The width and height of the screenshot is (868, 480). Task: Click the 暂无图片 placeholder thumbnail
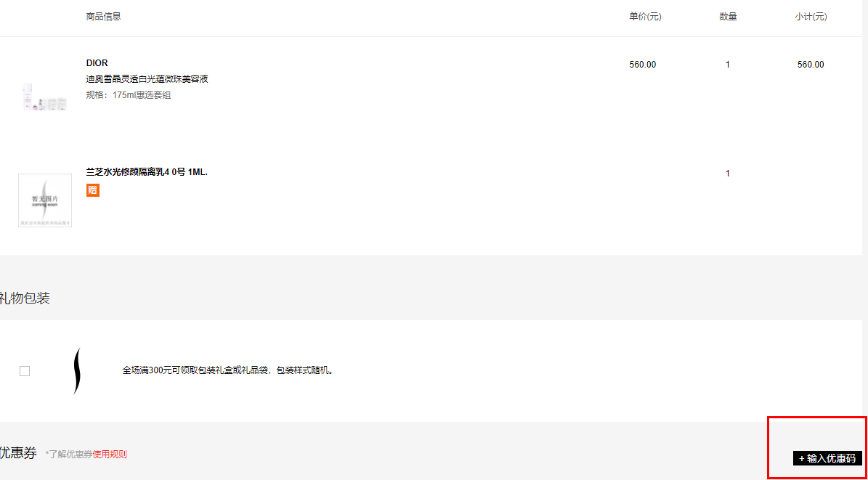click(45, 200)
